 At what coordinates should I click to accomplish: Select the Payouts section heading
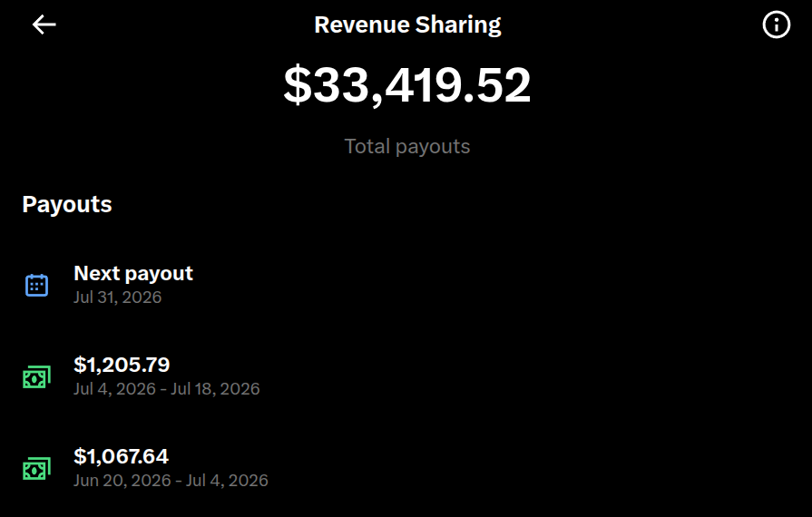(x=67, y=204)
